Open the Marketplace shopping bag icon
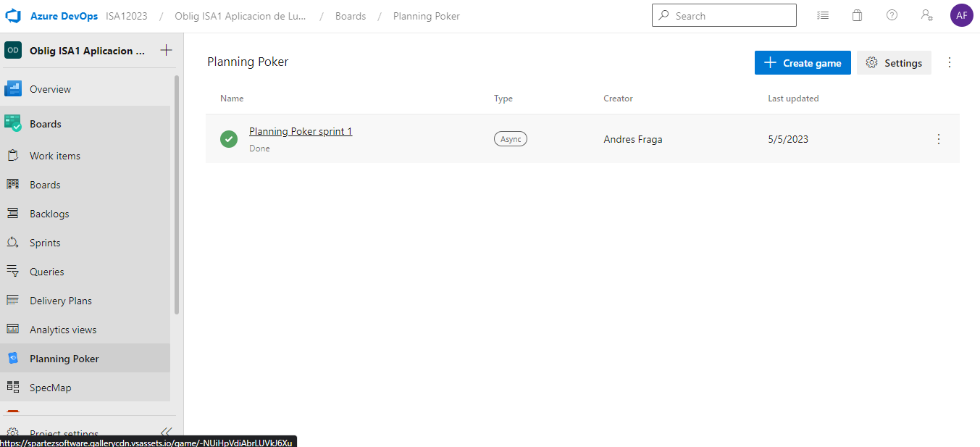This screenshot has width=980, height=447. point(858,15)
